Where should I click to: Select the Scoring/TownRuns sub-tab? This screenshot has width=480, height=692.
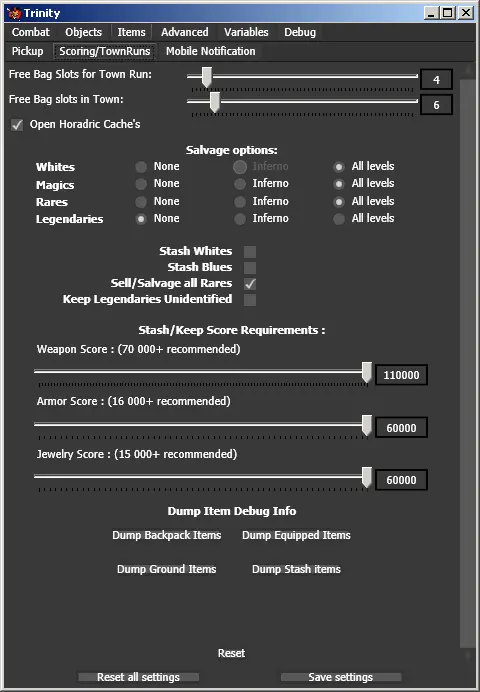pyautogui.click(x=105, y=51)
